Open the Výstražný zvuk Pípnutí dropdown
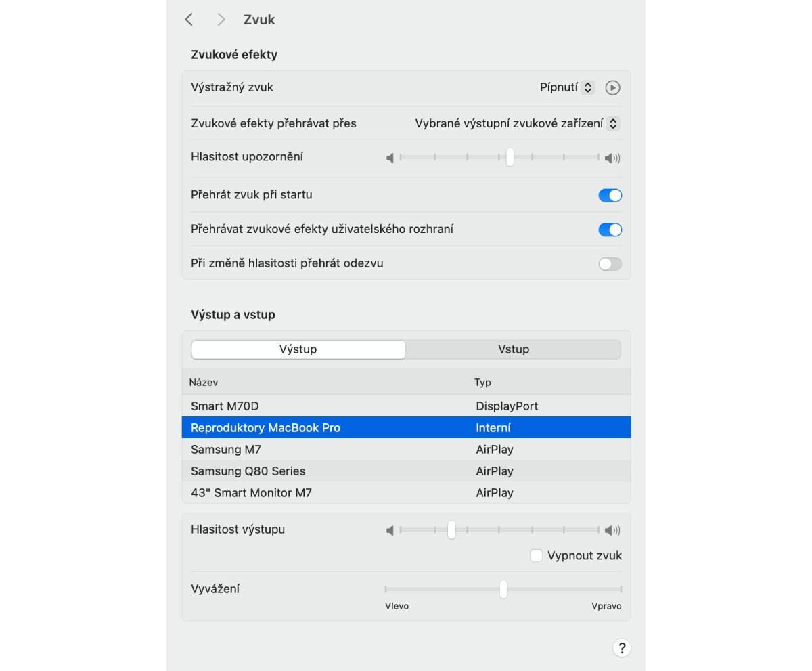 [567, 87]
